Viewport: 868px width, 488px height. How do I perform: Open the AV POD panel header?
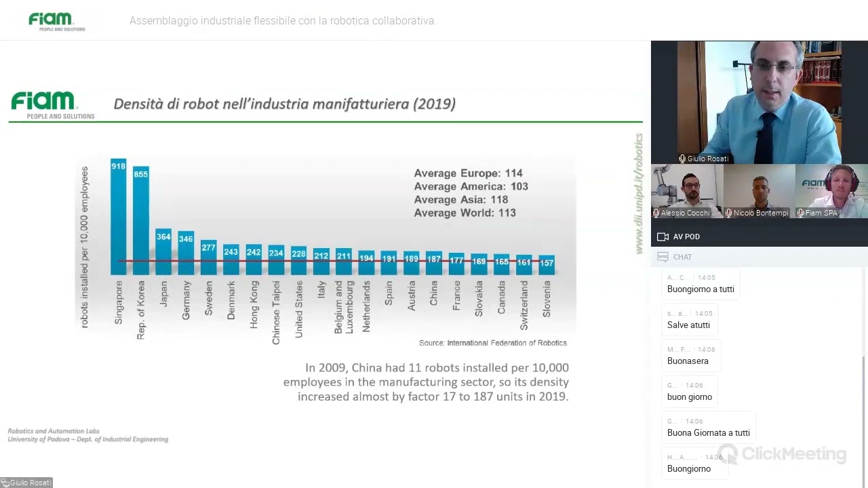click(x=759, y=237)
